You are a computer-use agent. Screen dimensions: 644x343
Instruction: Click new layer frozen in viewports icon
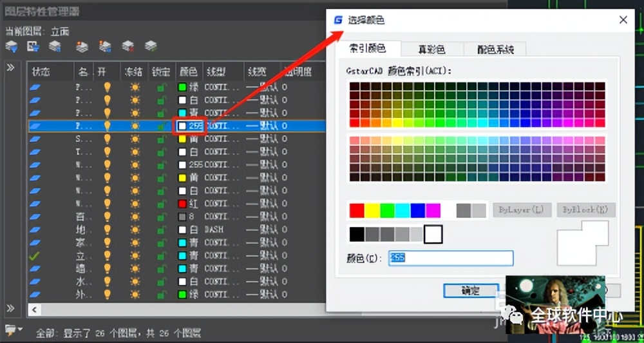coord(105,46)
